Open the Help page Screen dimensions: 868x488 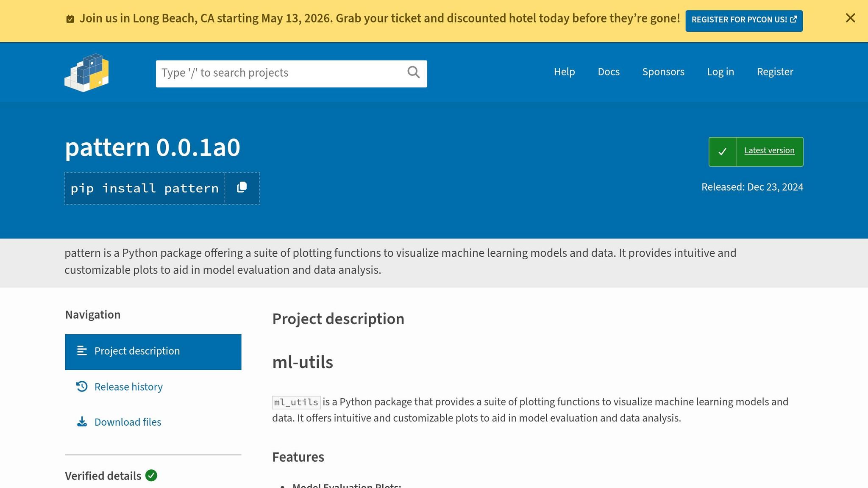pos(564,72)
